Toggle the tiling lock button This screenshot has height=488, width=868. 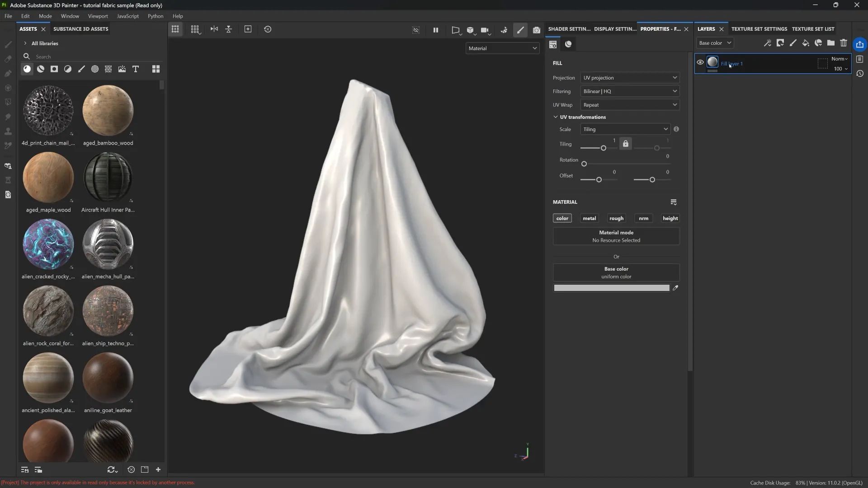[626, 144]
